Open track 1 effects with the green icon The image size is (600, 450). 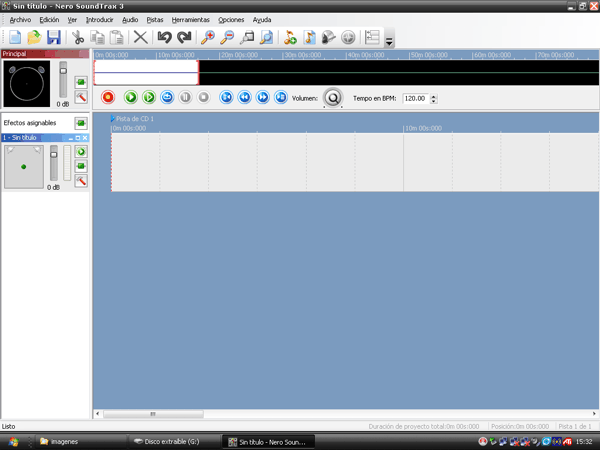coord(81,166)
